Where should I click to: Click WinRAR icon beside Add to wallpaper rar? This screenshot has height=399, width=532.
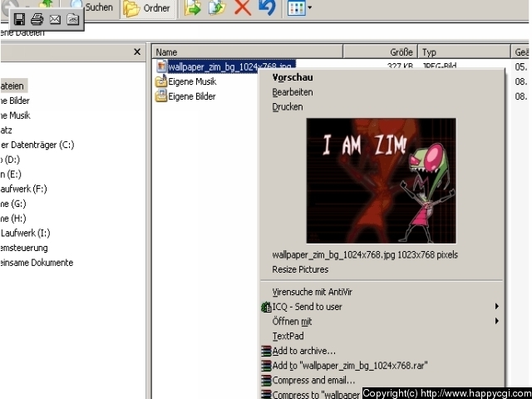click(266, 366)
